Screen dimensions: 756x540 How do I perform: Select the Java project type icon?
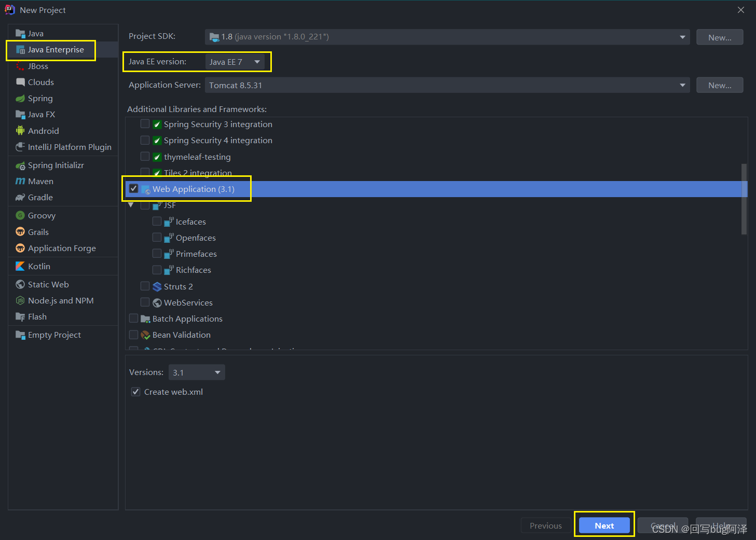click(20, 34)
